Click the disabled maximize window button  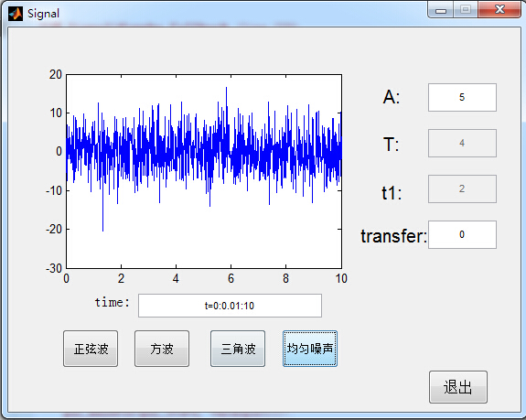pos(466,10)
